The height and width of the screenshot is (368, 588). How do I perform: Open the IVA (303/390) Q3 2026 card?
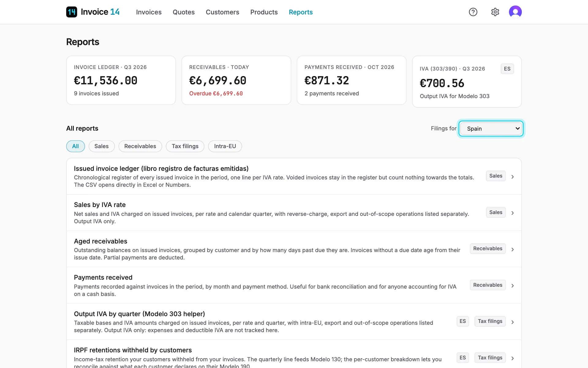coord(467,82)
